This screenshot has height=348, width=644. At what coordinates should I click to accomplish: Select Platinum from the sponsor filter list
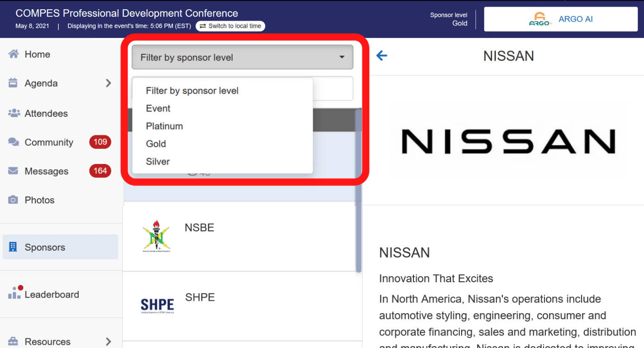click(164, 126)
